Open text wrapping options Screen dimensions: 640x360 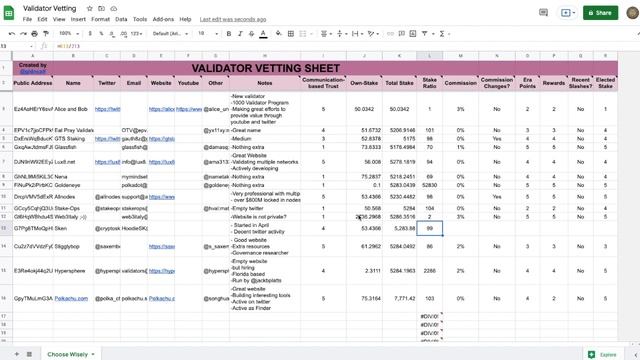pyautogui.click(x=357, y=33)
